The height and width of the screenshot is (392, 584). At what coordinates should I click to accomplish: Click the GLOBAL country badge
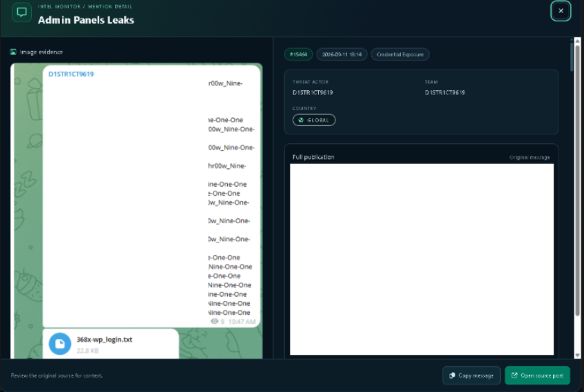pos(314,120)
